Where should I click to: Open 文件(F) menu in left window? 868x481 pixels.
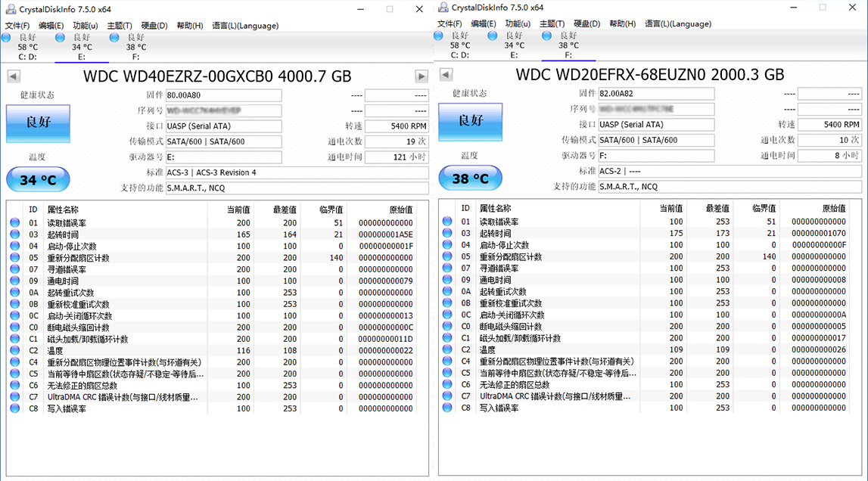(x=17, y=26)
